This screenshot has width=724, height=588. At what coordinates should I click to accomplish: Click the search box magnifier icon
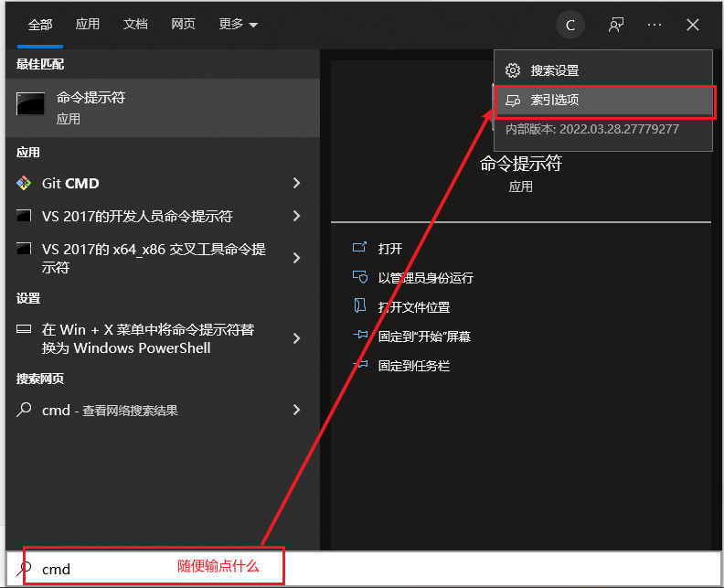coord(24,569)
